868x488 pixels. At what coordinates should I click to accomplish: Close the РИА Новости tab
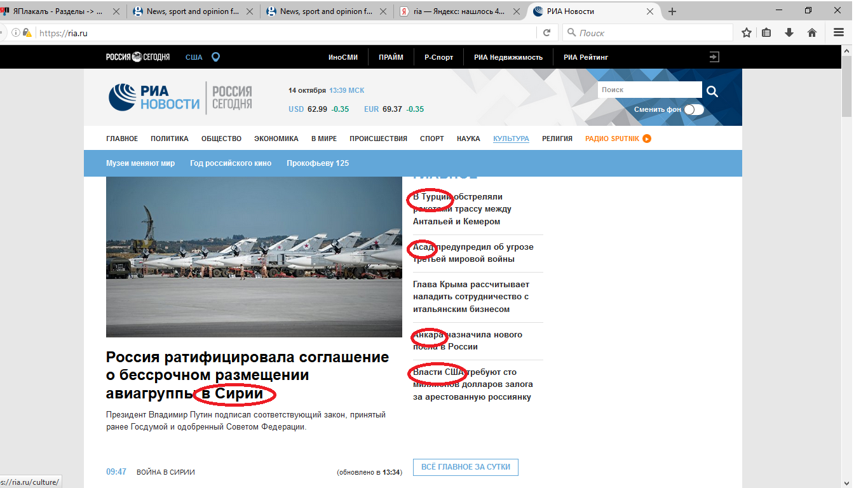click(x=650, y=11)
